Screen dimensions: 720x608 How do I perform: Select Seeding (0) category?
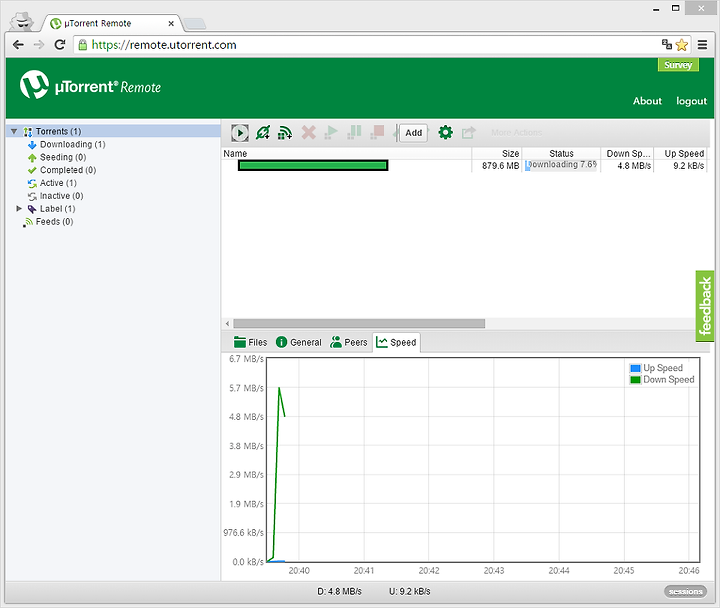tap(63, 157)
